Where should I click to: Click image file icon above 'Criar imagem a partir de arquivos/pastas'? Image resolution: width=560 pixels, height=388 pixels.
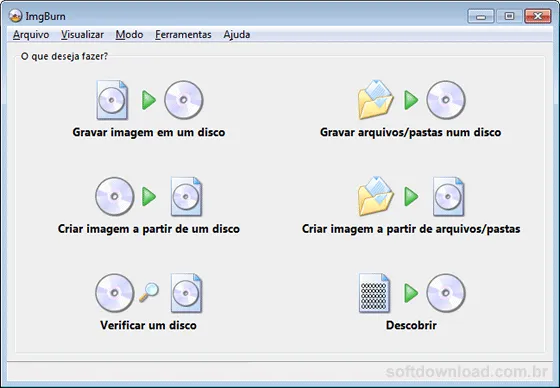[x=449, y=197]
